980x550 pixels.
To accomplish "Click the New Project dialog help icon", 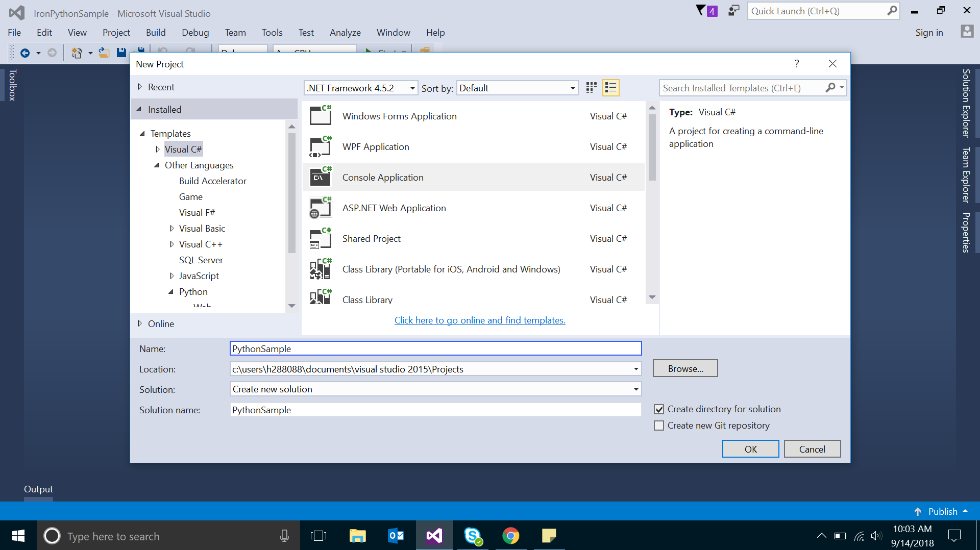I will [x=797, y=63].
